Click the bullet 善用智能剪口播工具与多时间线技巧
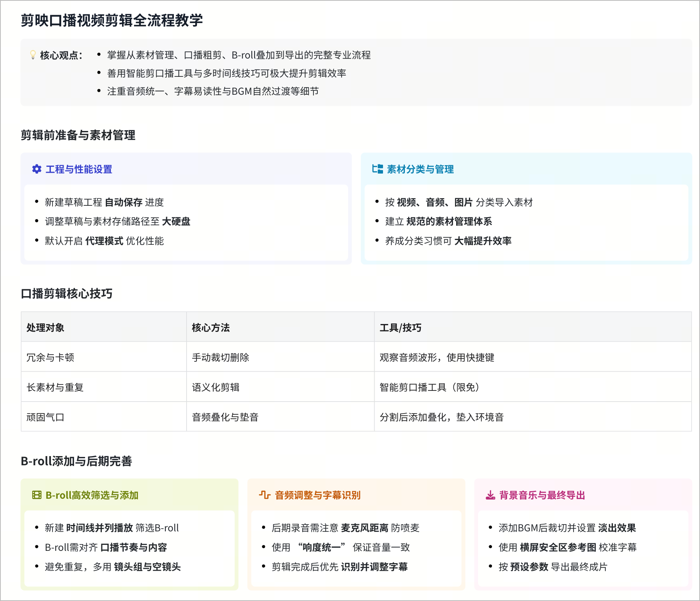700x601 pixels. pos(227,73)
